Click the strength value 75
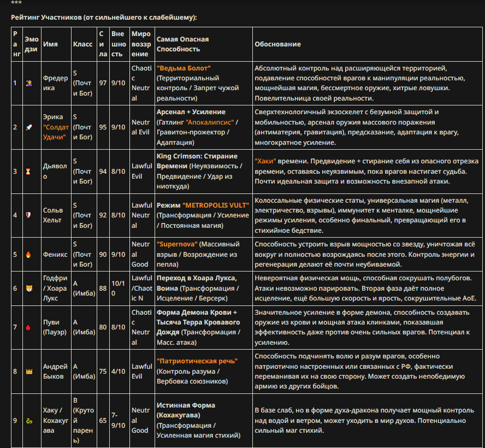 point(103,372)
